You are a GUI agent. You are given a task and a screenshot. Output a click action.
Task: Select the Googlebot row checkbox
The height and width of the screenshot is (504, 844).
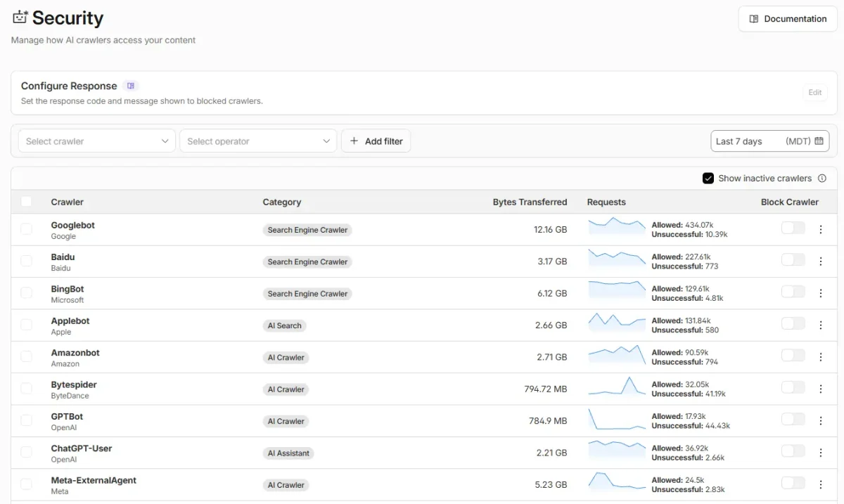tap(26, 229)
